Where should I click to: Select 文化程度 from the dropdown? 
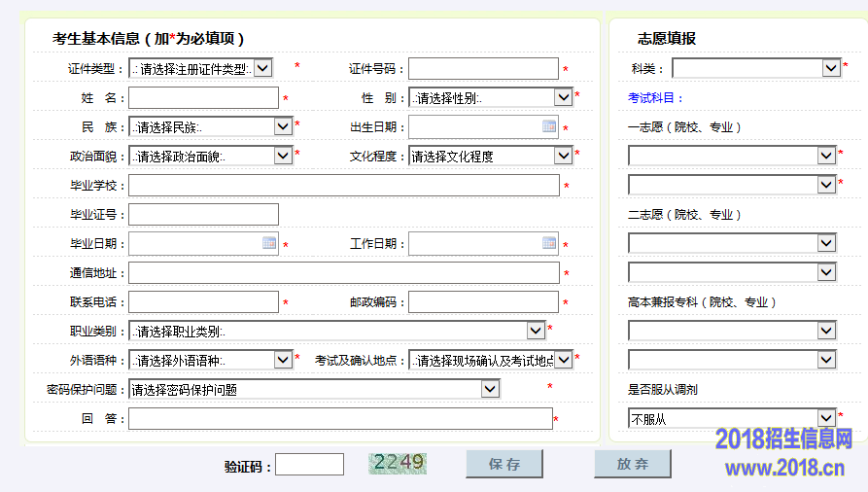490,156
